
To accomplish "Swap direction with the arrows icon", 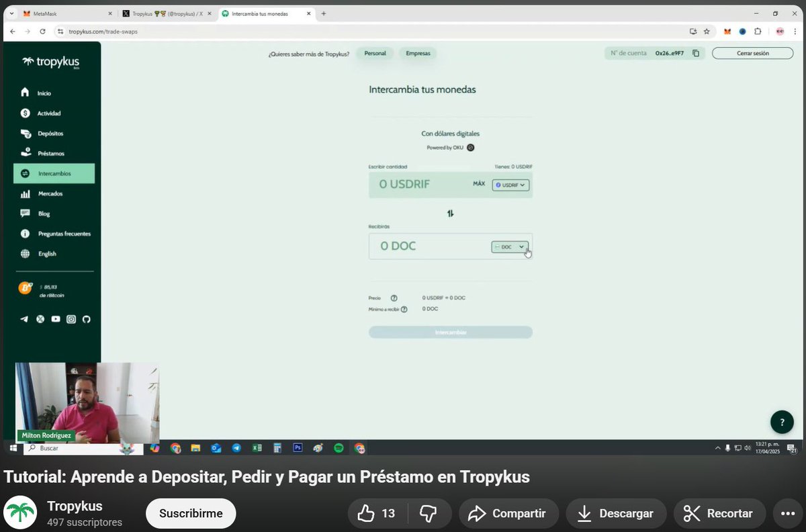I will pos(451,214).
